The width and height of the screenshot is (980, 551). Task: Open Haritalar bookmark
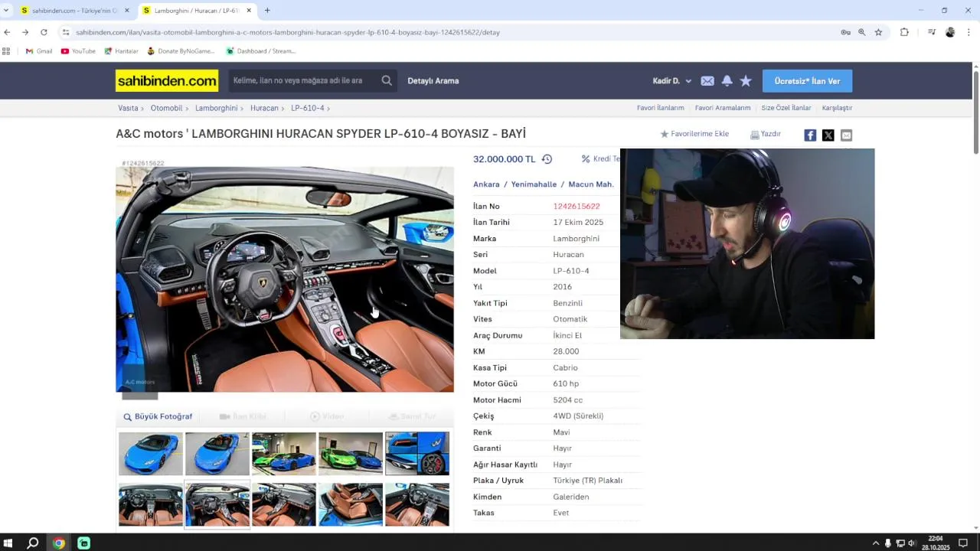(x=121, y=51)
